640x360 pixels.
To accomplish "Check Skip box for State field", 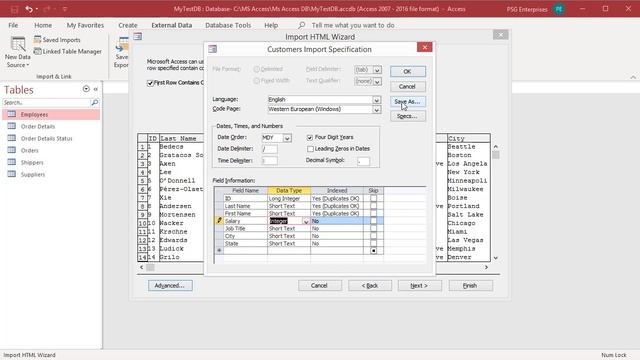I will pyautogui.click(x=373, y=243).
